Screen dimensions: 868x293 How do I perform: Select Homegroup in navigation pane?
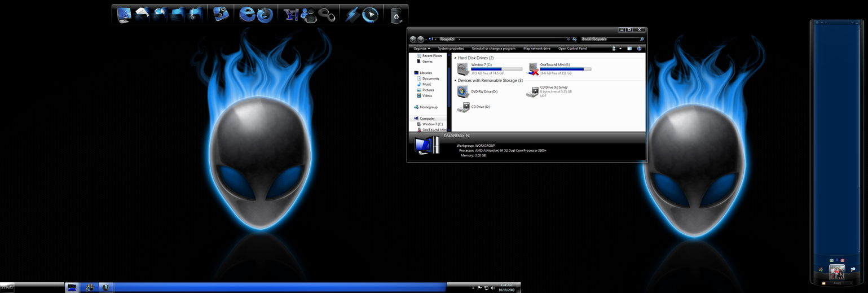pos(426,107)
